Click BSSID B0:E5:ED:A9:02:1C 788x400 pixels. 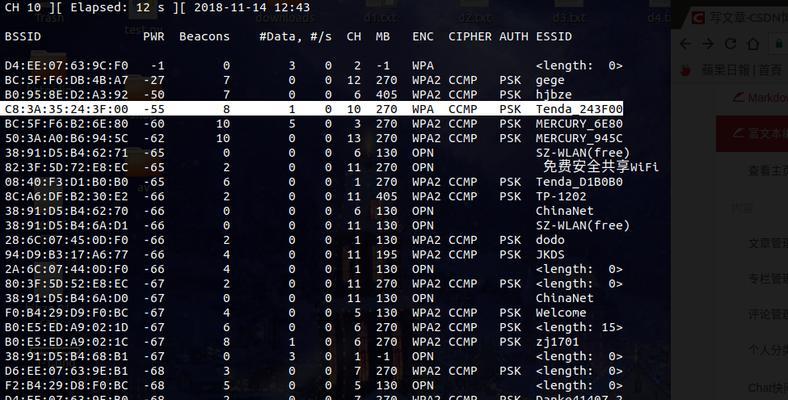click(x=66, y=342)
